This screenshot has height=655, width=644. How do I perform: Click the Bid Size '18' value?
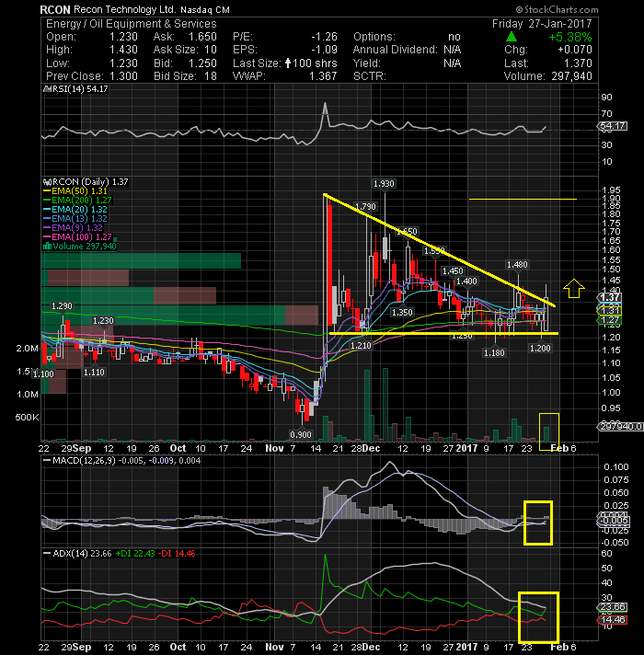pyautogui.click(x=211, y=76)
